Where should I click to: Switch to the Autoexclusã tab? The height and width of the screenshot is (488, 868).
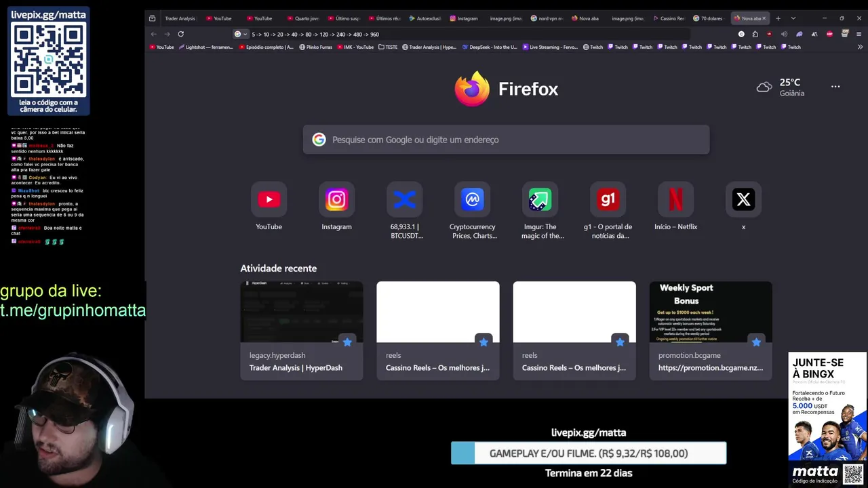tap(425, 18)
